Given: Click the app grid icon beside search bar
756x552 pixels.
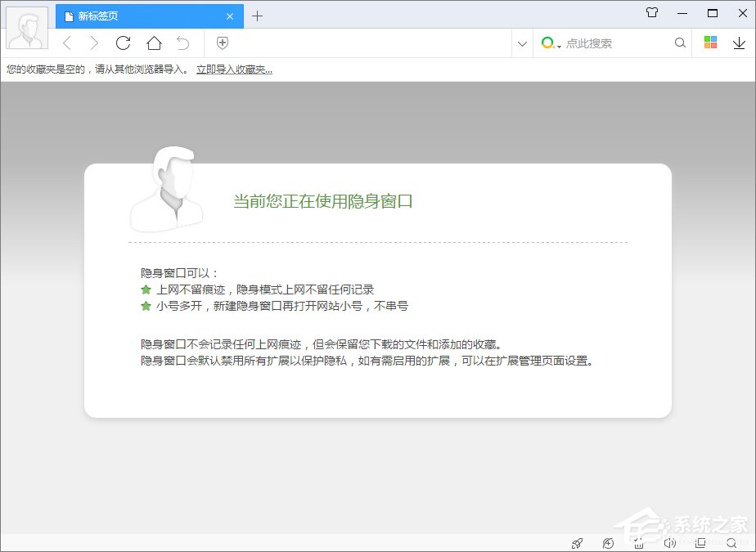Looking at the screenshot, I should tap(710, 43).
